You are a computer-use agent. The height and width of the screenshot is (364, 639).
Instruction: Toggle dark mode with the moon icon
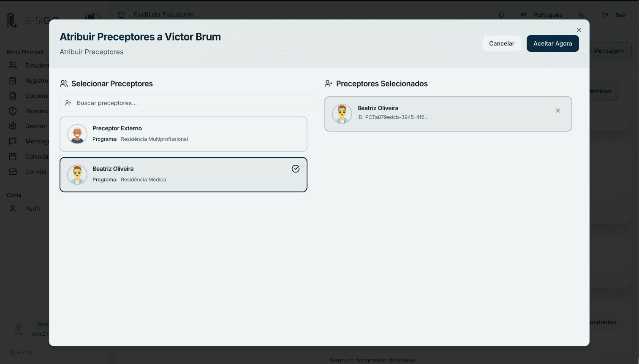tap(582, 15)
